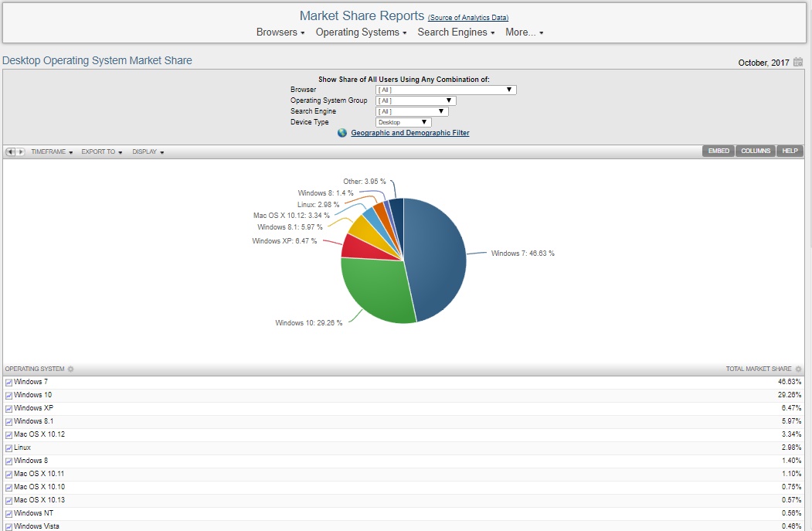Toggle the trend chart icon for Linux

pos(8,448)
